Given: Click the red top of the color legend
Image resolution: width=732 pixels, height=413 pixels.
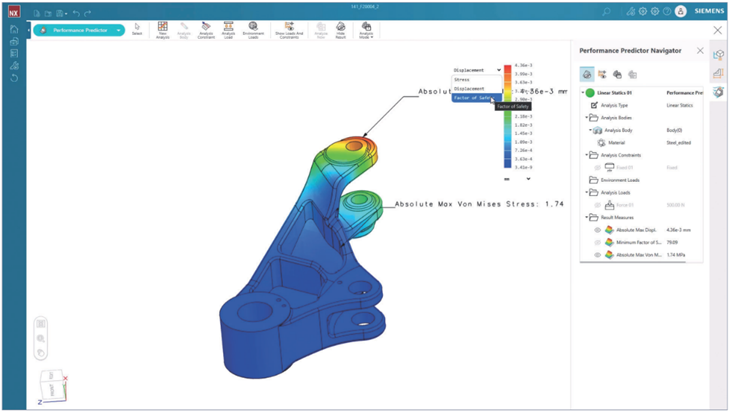Looking at the screenshot, I should point(510,64).
